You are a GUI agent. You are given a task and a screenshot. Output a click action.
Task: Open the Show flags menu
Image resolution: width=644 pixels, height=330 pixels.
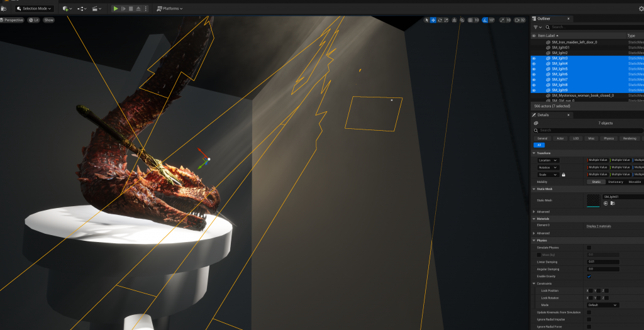point(49,20)
